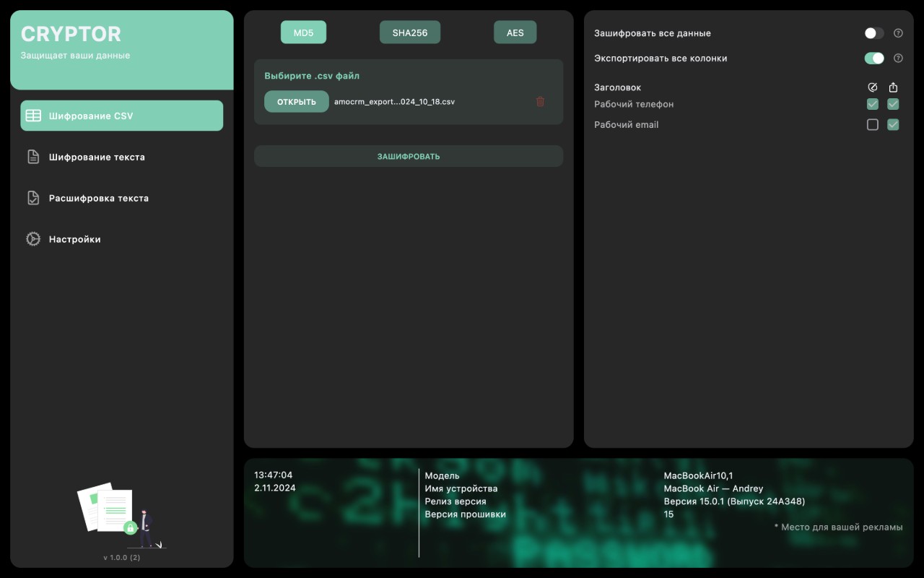Click the Модель label
Viewport: 924px width, 578px height.
coord(443,476)
